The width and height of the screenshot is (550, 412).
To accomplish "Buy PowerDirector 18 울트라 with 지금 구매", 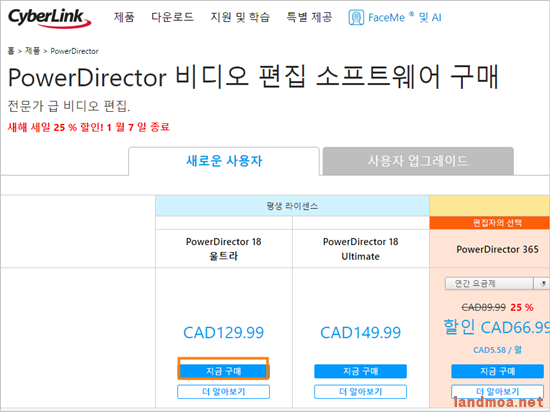I will point(223,371).
